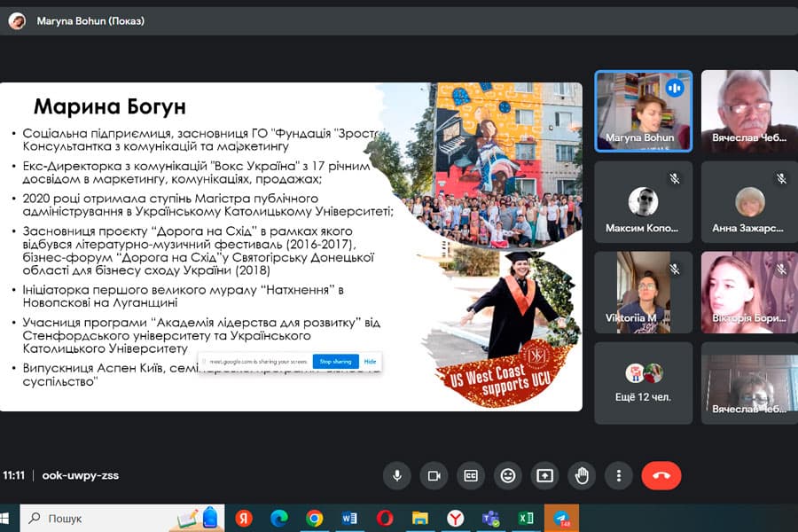Image resolution: width=798 pixels, height=532 pixels.
Task: Open the 'Ещё 12 чел.' participants tile
Action: click(x=643, y=381)
